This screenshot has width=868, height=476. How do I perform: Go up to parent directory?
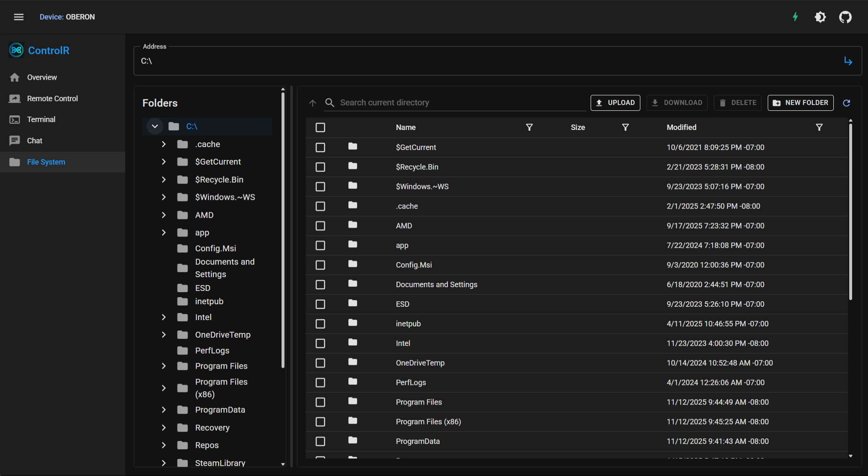tap(312, 103)
